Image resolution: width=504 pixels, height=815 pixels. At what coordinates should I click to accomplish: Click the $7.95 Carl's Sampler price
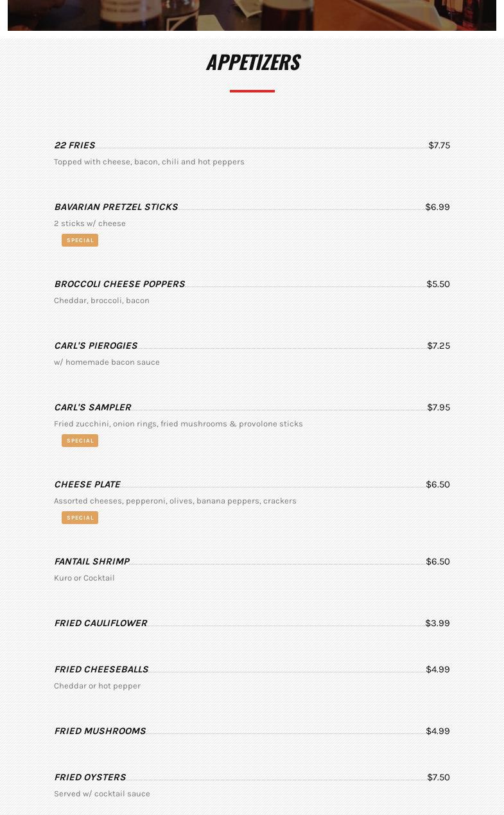(439, 407)
